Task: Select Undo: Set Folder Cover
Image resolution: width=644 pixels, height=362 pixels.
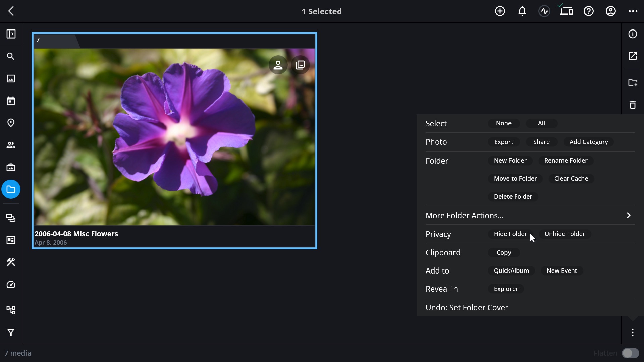Action: (x=467, y=308)
